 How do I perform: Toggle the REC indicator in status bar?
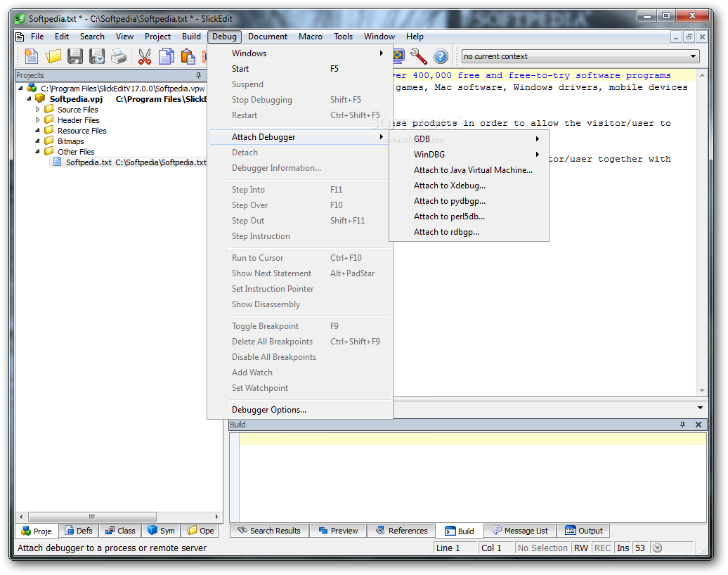click(x=603, y=548)
